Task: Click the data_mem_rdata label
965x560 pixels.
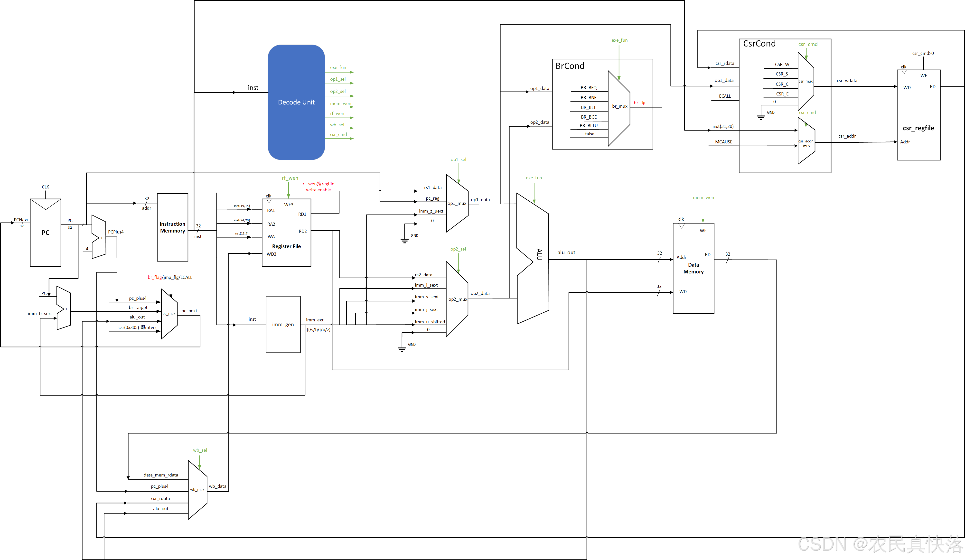Action: [x=161, y=475]
